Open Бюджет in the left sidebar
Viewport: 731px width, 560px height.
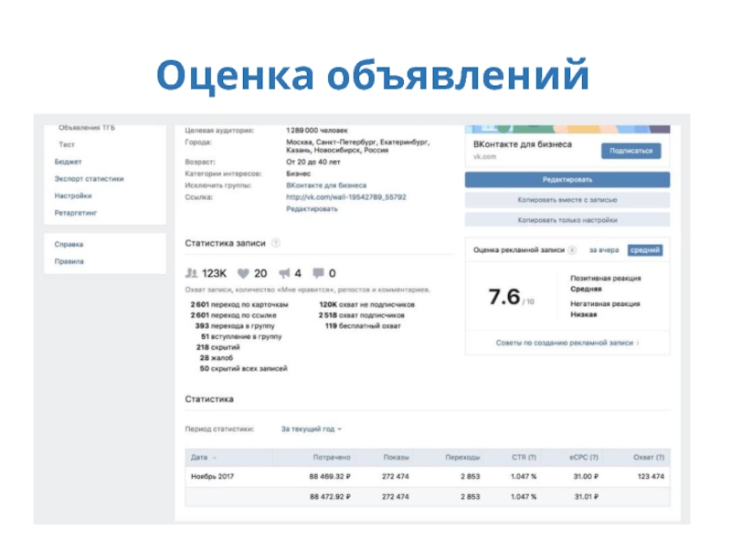click(68, 162)
